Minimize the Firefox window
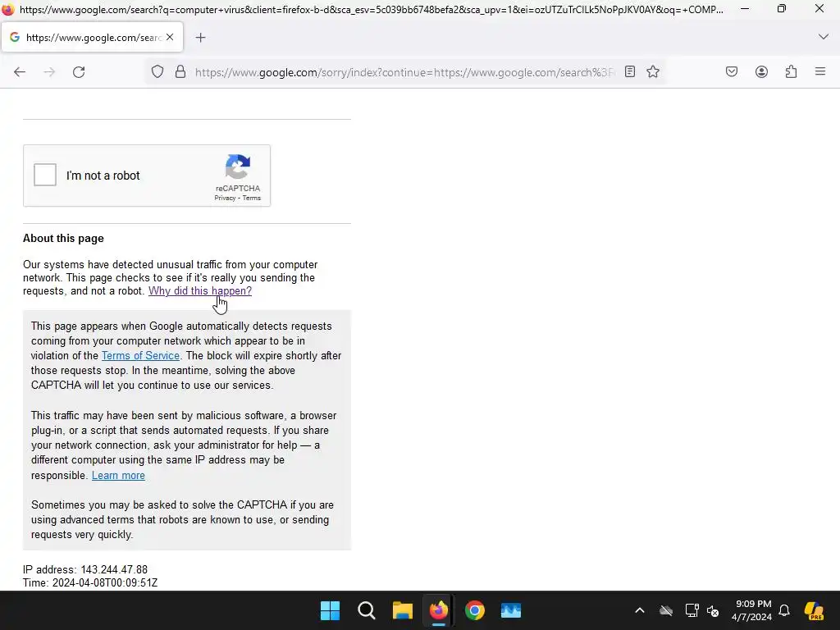The width and height of the screenshot is (840, 630). point(745,8)
